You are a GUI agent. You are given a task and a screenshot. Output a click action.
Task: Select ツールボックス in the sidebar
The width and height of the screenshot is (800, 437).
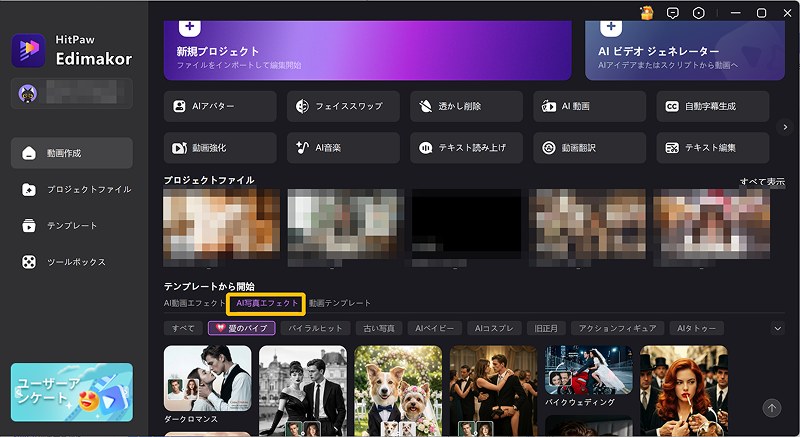click(71, 262)
